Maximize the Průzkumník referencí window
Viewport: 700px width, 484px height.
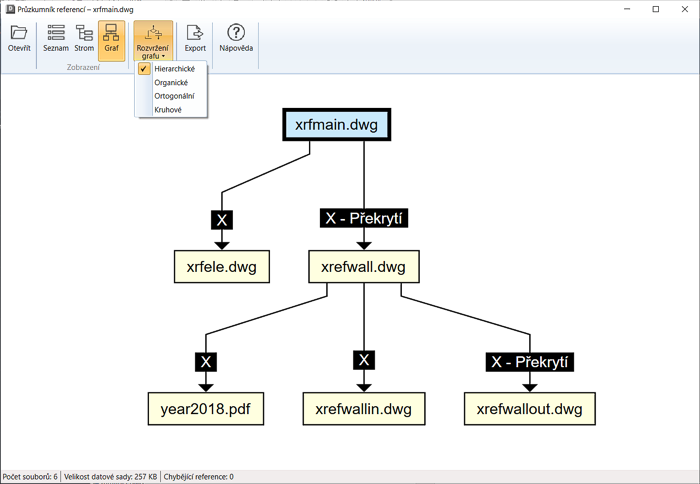pos(655,9)
